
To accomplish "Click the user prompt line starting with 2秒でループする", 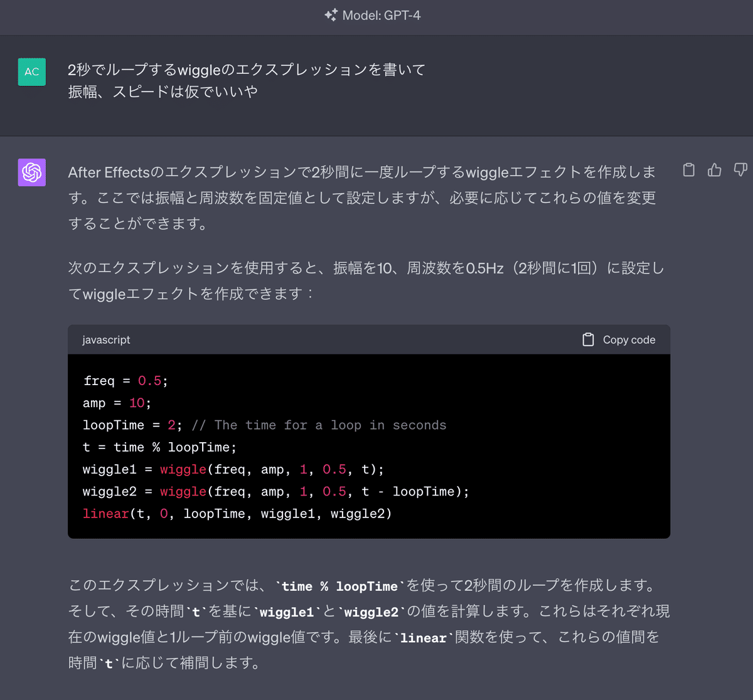I will click(x=247, y=70).
